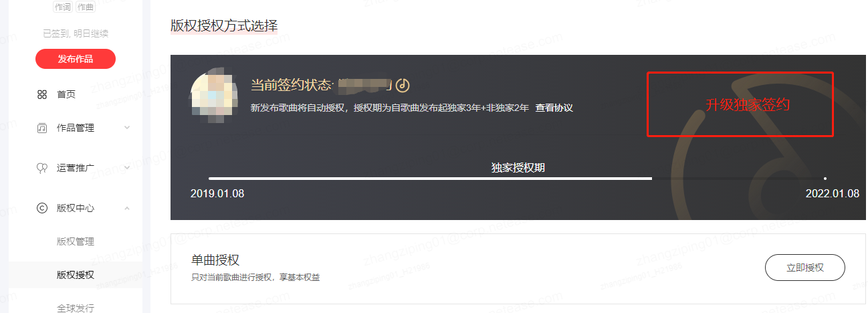Open the 查看协议 link
The width and height of the screenshot is (868, 313).
pos(554,108)
